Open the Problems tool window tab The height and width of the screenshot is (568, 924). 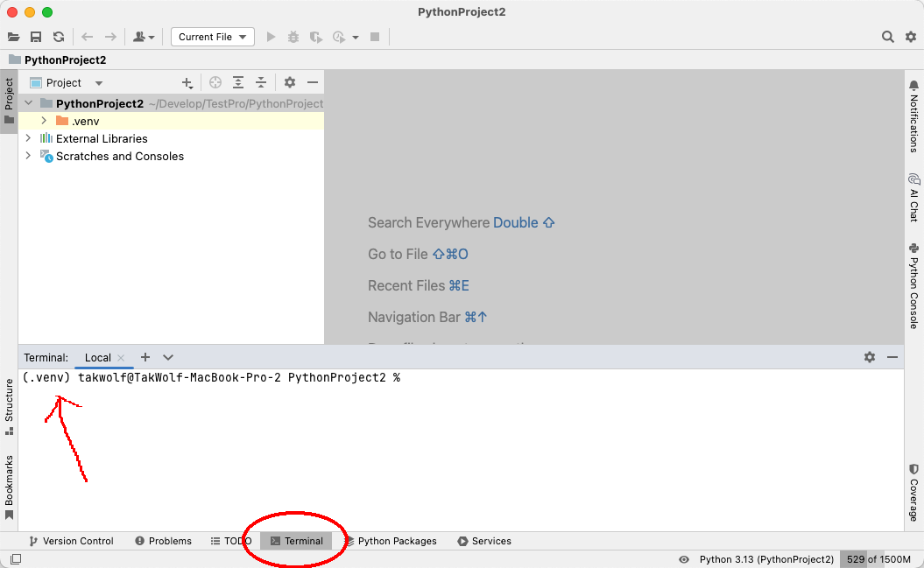coord(163,541)
